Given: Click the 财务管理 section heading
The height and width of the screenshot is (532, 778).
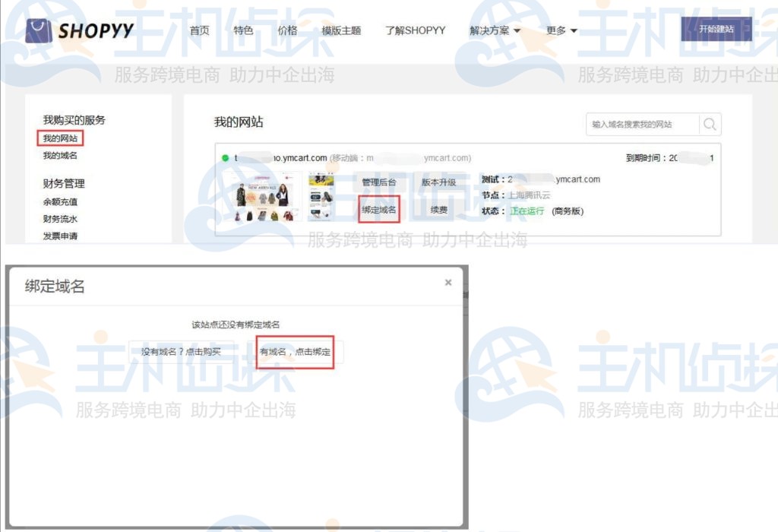Looking at the screenshot, I should point(64,184).
